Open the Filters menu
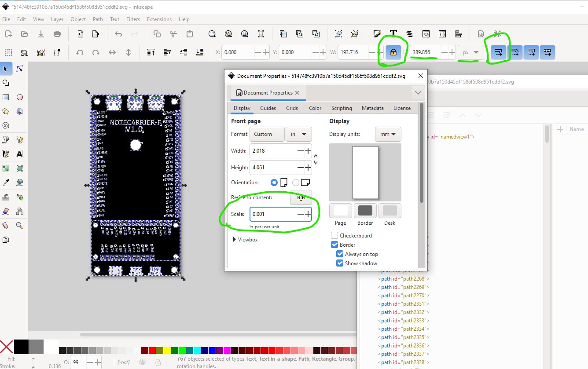 [x=133, y=19]
